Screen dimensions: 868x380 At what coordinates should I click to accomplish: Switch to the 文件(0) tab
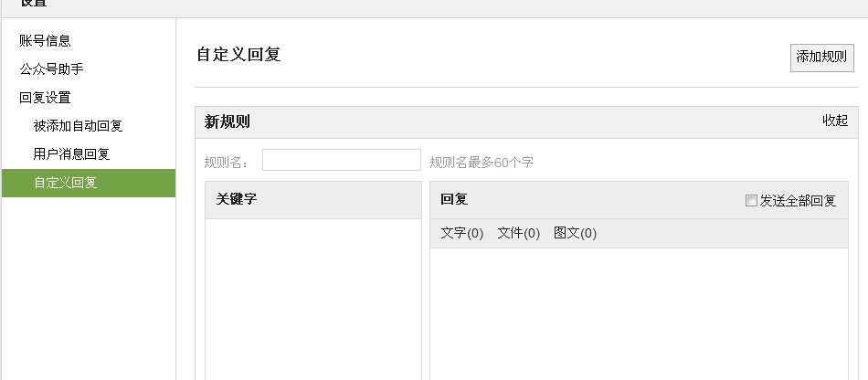518,233
